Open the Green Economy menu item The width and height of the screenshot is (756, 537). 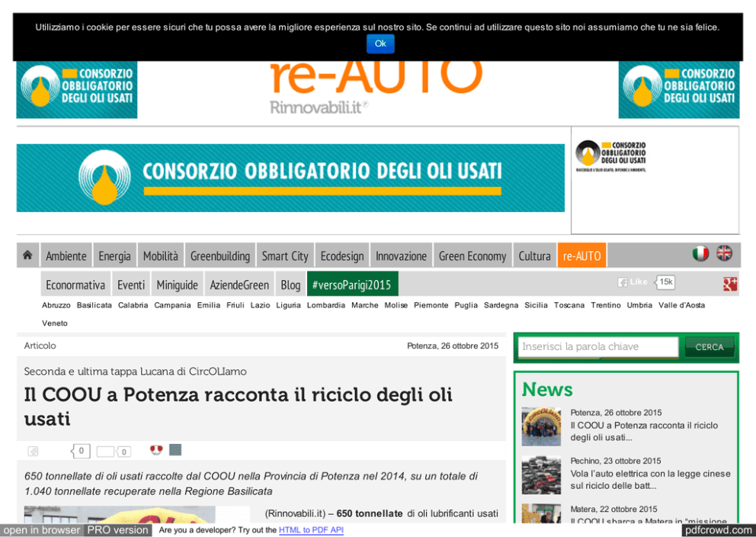click(472, 256)
